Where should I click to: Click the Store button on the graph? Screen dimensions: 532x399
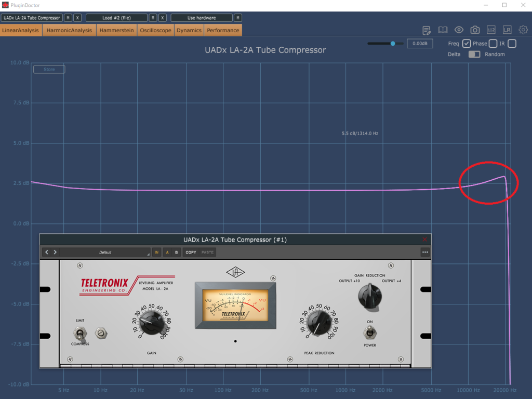(x=49, y=69)
